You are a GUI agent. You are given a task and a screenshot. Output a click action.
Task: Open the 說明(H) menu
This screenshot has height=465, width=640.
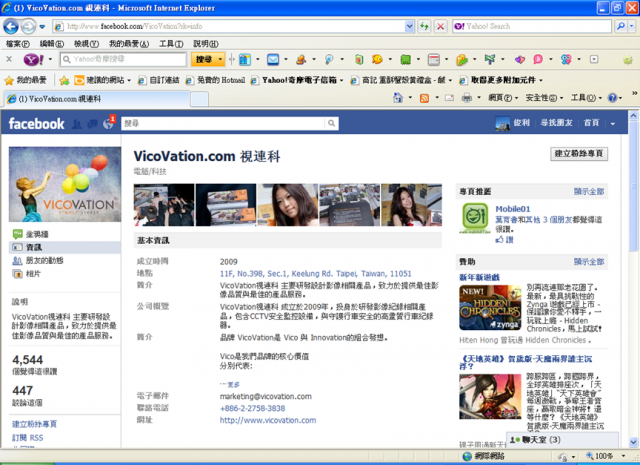point(206,44)
